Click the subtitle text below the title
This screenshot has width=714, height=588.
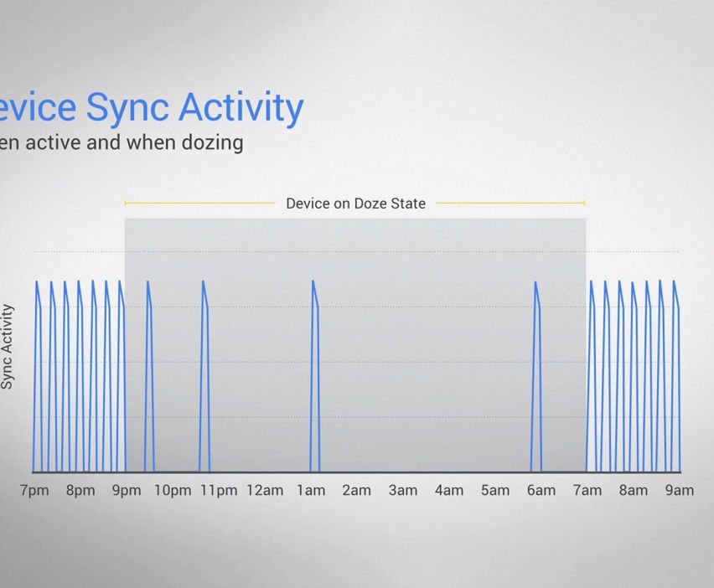(122, 142)
